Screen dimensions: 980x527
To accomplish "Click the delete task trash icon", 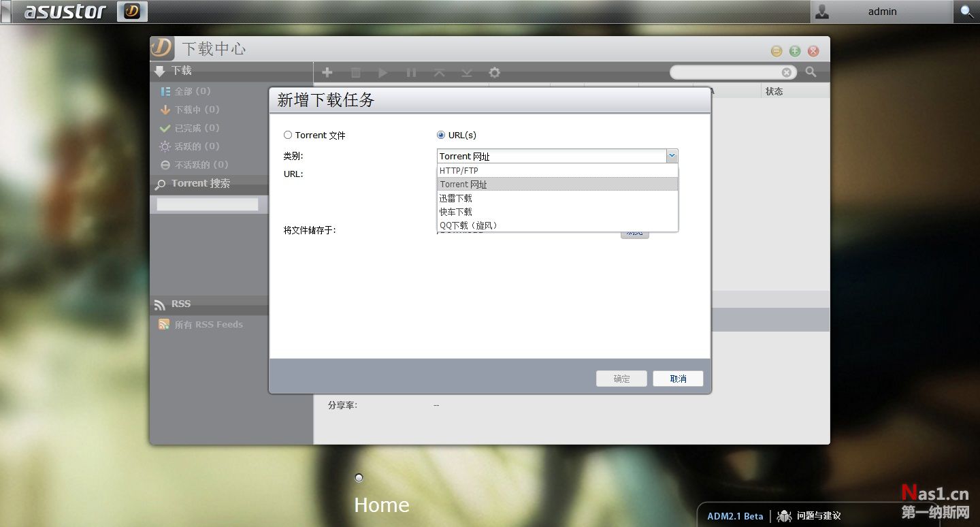I will coord(356,72).
